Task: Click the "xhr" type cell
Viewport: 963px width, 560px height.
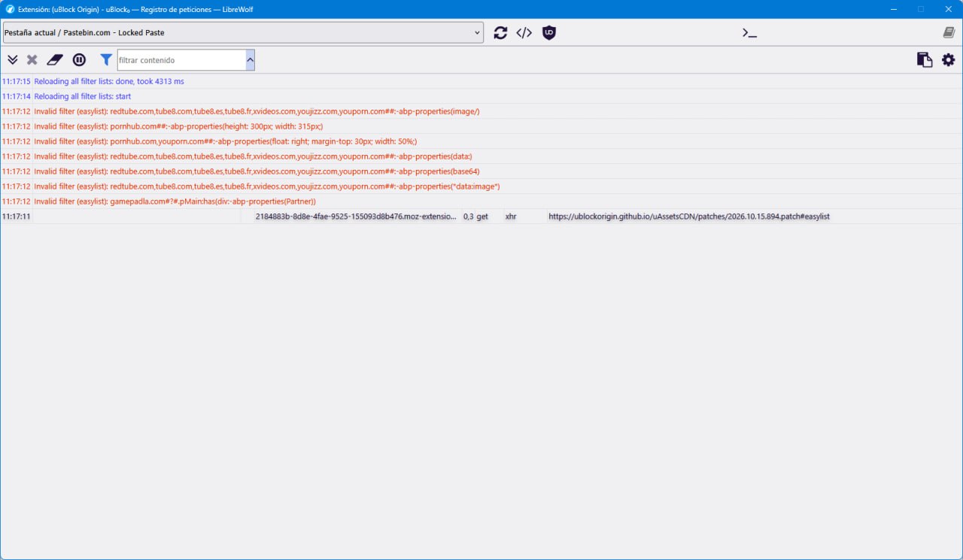Action: coord(524,216)
